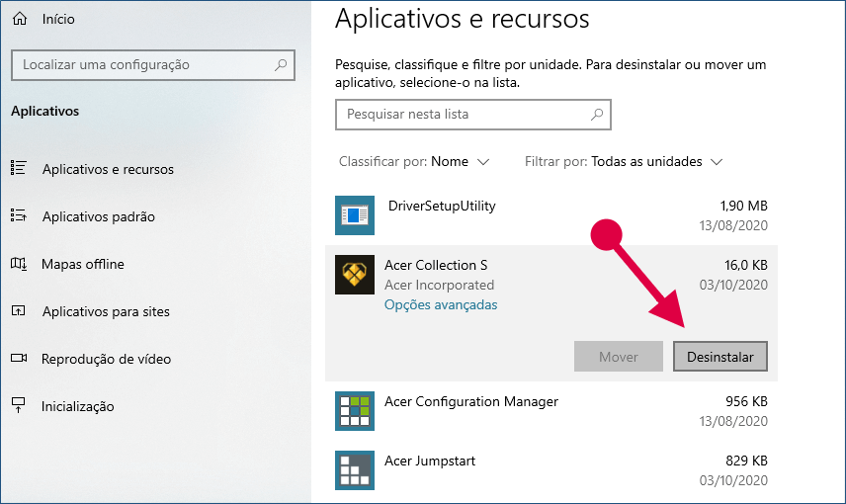The image size is (846, 504).
Task: Open Aplicativos e recursos section
Action: (108, 169)
